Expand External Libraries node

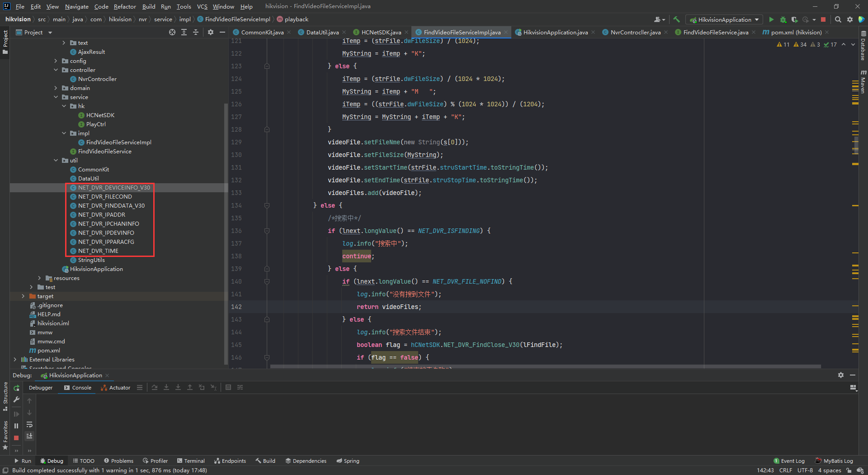point(15,360)
